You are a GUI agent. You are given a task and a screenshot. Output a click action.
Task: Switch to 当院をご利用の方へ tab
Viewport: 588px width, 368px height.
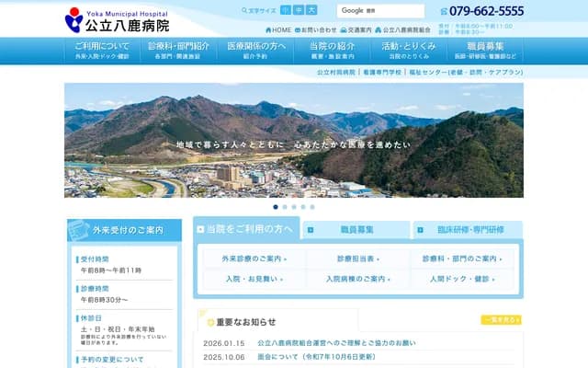point(247,228)
